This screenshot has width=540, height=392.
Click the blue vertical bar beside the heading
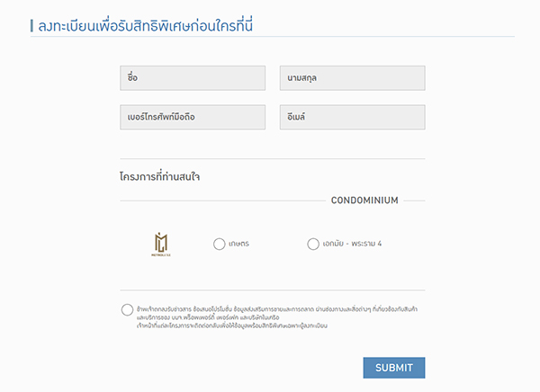click(31, 25)
